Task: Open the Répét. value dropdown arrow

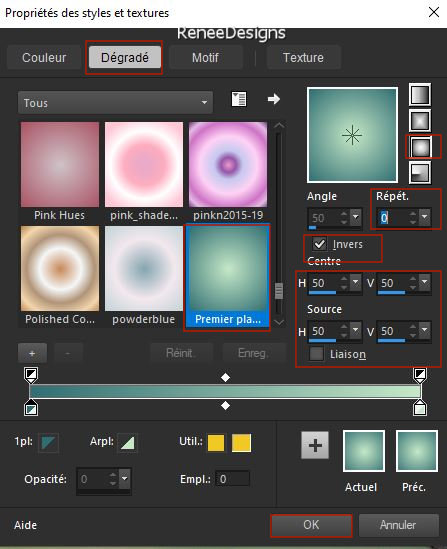Action: point(425,217)
